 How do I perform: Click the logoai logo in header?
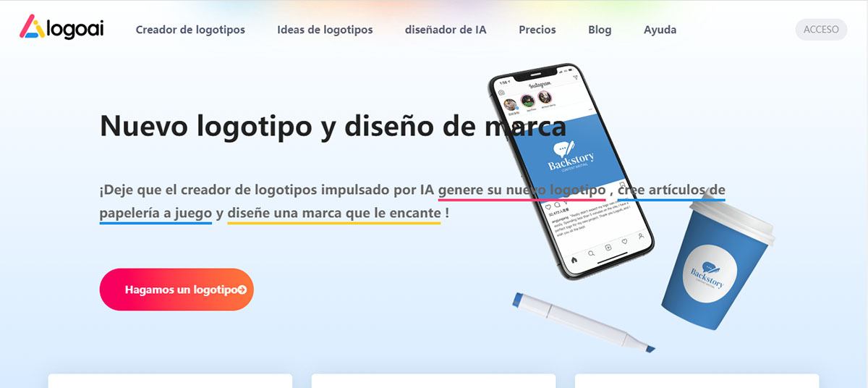[x=61, y=28]
